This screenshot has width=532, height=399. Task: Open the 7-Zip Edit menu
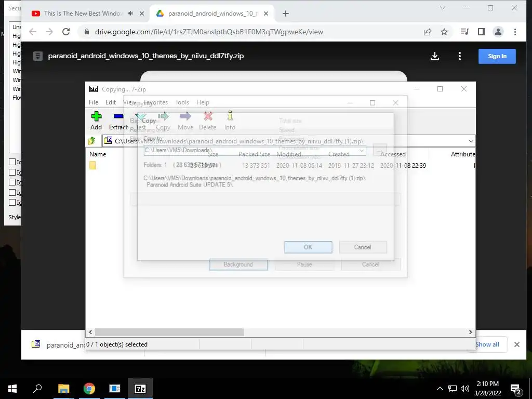click(111, 102)
